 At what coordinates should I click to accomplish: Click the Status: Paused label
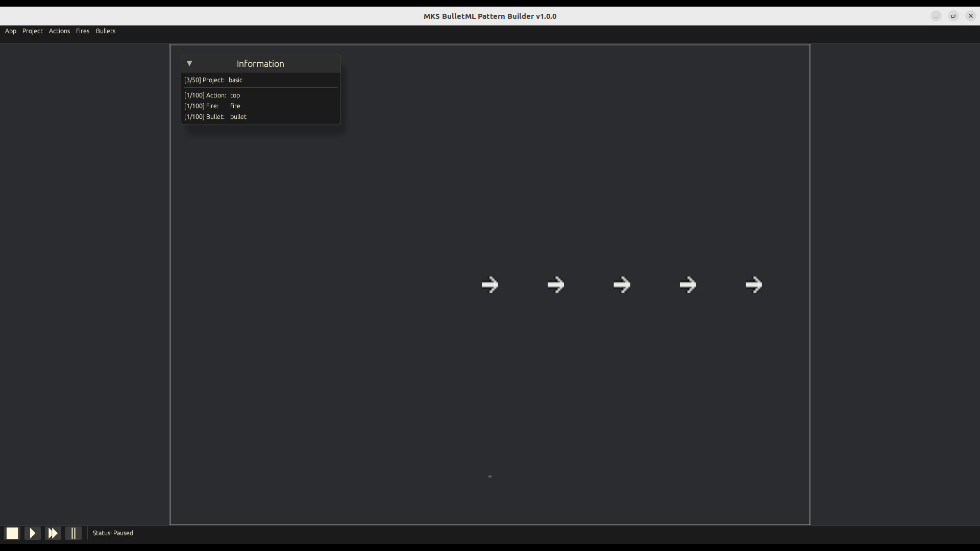(x=112, y=533)
